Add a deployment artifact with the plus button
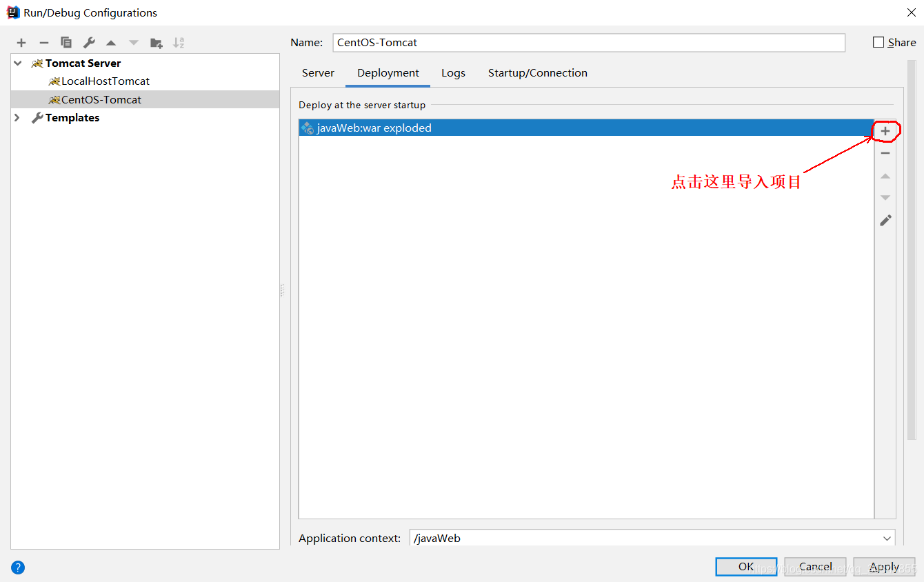924x582 pixels. click(x=885, y=131)
